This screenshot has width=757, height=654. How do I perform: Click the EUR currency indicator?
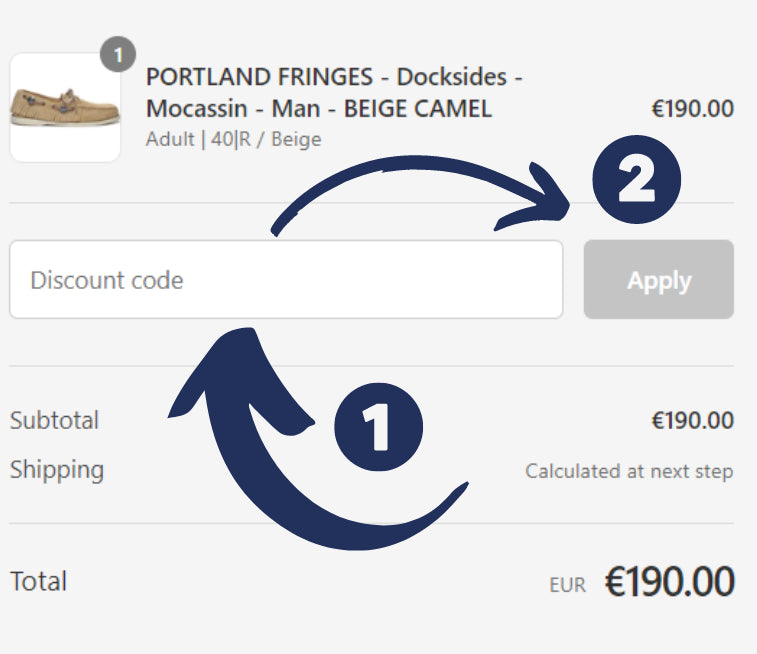[x=567, y=586]
